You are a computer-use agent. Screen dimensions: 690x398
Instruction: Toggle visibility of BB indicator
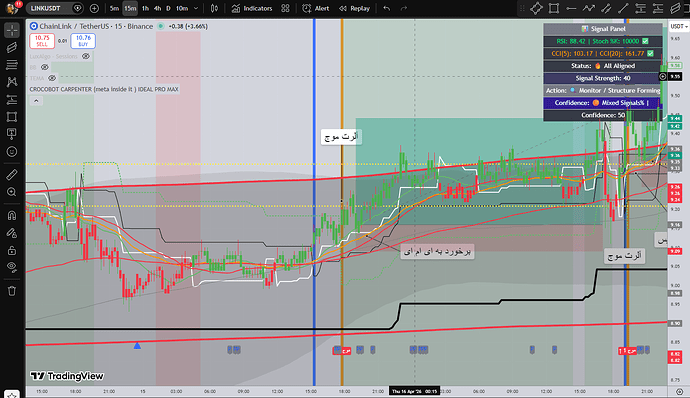point(45,67)
